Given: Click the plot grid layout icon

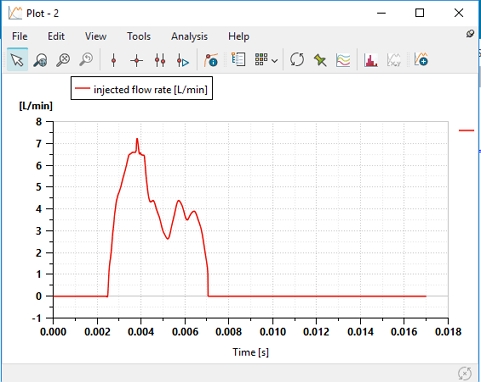Looking at the screenshot, I should coord(261,60).
